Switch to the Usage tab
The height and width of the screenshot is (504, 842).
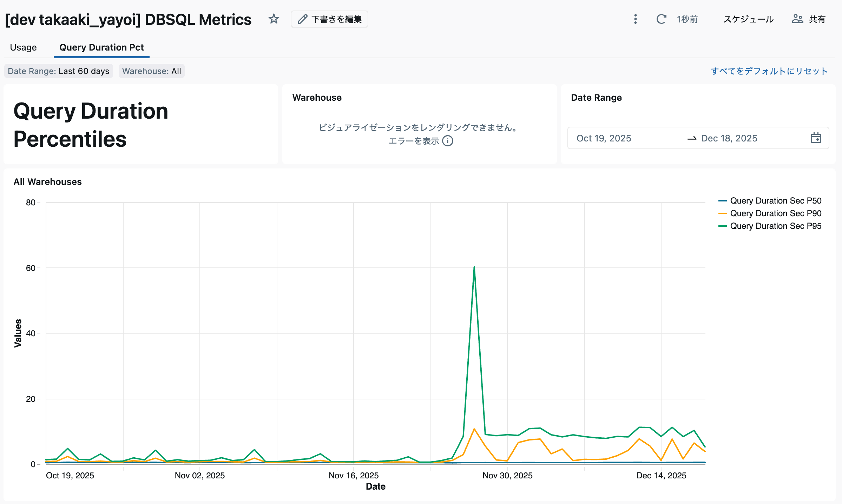(x=23, y=47)
